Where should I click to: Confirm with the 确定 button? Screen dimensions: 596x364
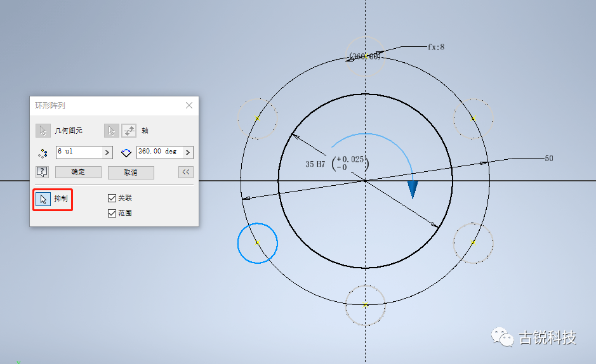coord(78,172)
